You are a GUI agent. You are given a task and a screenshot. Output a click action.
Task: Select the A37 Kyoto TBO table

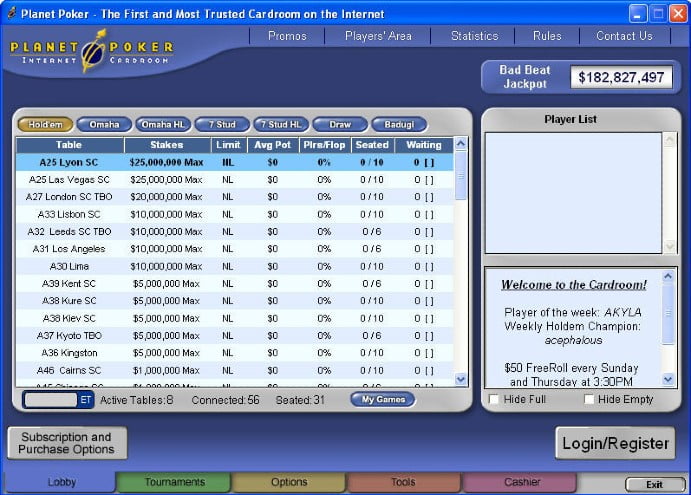point(234,336)
